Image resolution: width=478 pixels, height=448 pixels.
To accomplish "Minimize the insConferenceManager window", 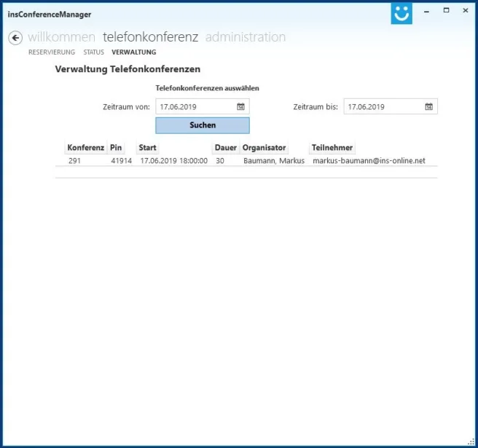I will pyautogui.click(x=426, y=11).
